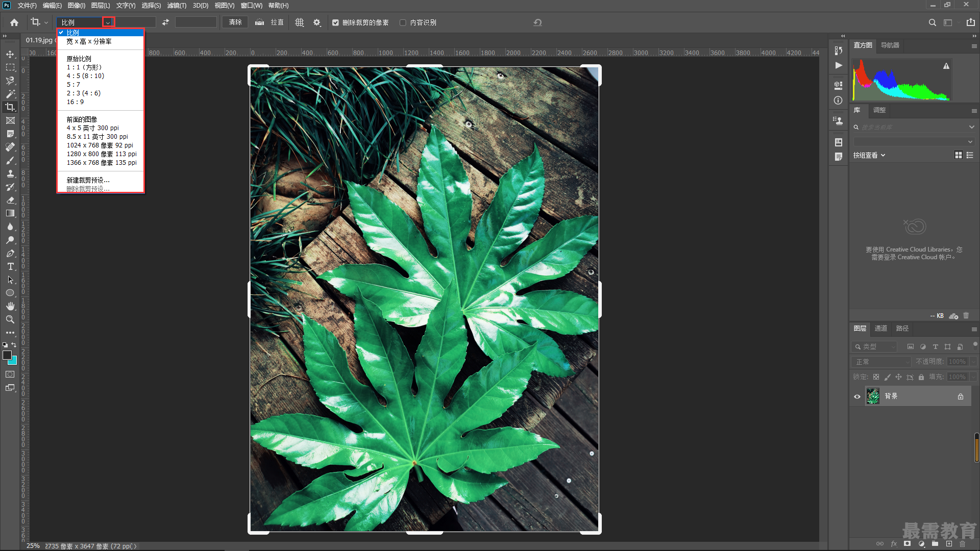Toggle lock all padlock in Layers
Viewport: 980px width, 551px height.
point(921,377)
